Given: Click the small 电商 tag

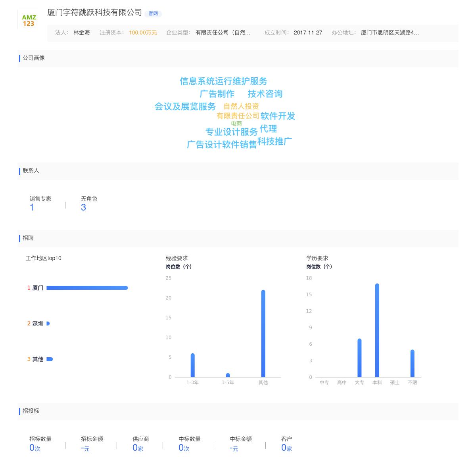Looking at the screenshot, I should tap(236, 124).
